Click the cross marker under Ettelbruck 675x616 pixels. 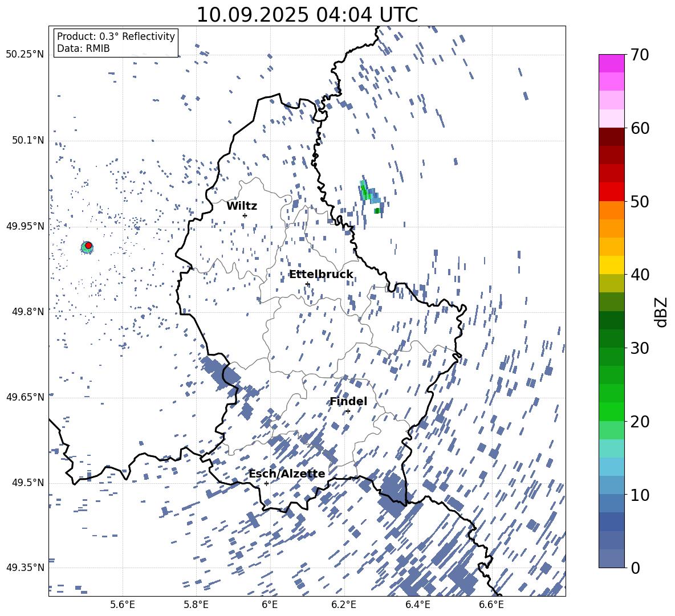pyautogui.click(x=307, y=284)
